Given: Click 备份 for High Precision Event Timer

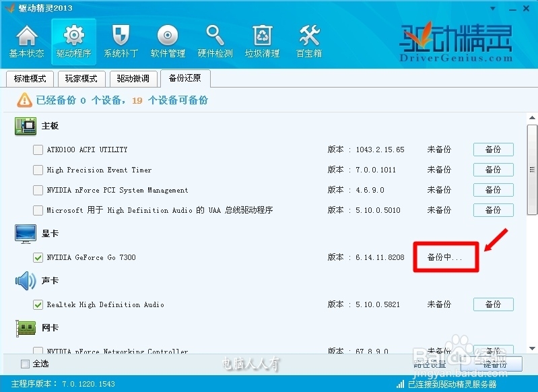Looking at the screenshot, I should coord(494,170).
